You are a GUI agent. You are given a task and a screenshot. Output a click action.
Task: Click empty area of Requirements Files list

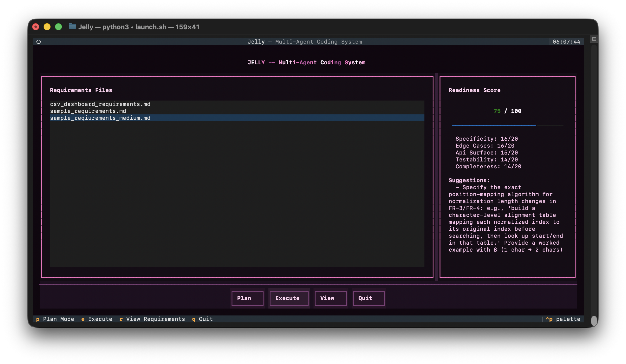pyautogui.click(x=237, y=194)
